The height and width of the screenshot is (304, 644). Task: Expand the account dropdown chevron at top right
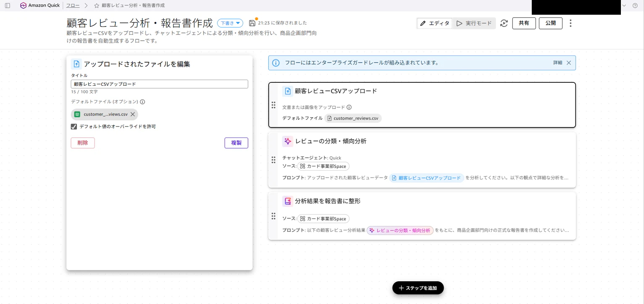click(x=624, y=5)
